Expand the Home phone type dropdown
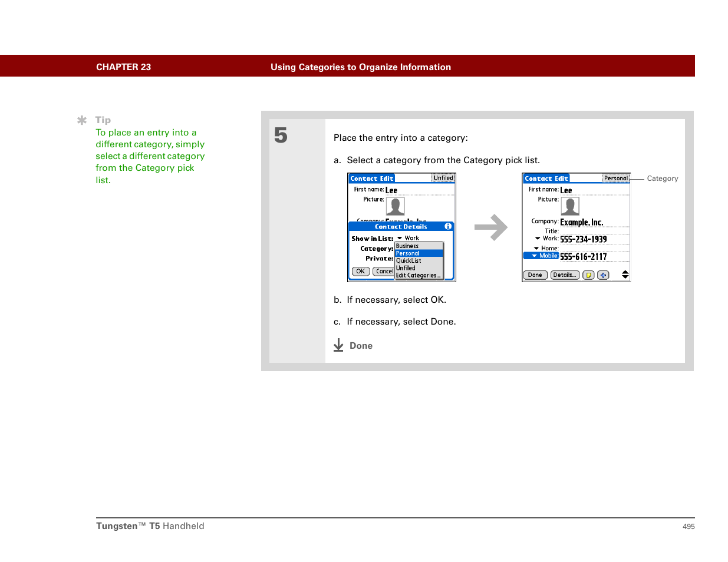The image size is (728, 562). point(546,248)
